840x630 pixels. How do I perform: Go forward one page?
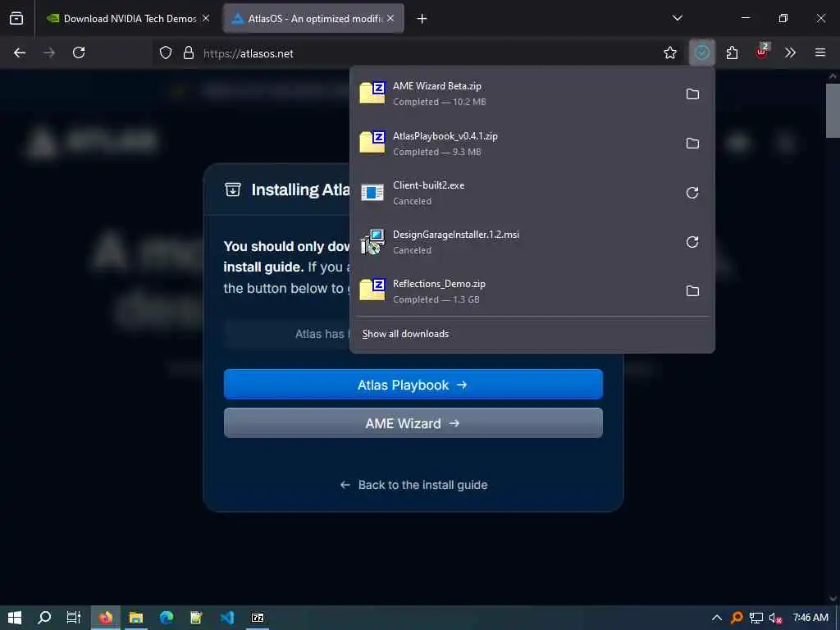click(48, 52)
